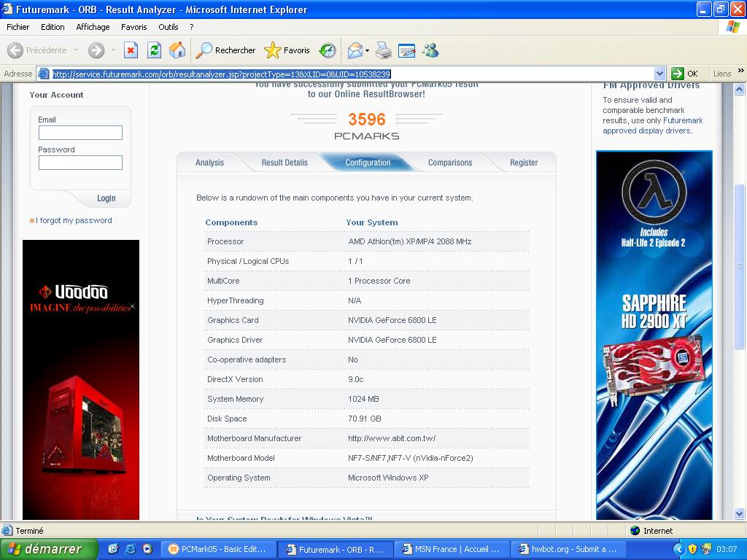Open Mail button dropdown arrow
This screenshot has height=560, width=747.
[x=368, y=50]
